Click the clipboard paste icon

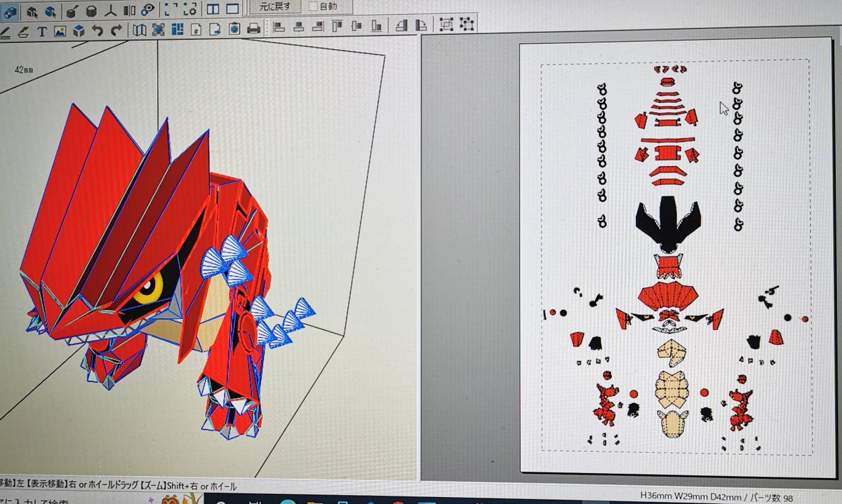click(x=234, y=28)
